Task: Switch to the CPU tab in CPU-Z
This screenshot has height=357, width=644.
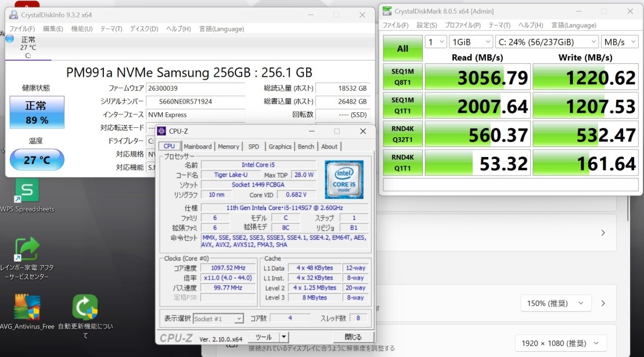Action: tap(169, 146)
